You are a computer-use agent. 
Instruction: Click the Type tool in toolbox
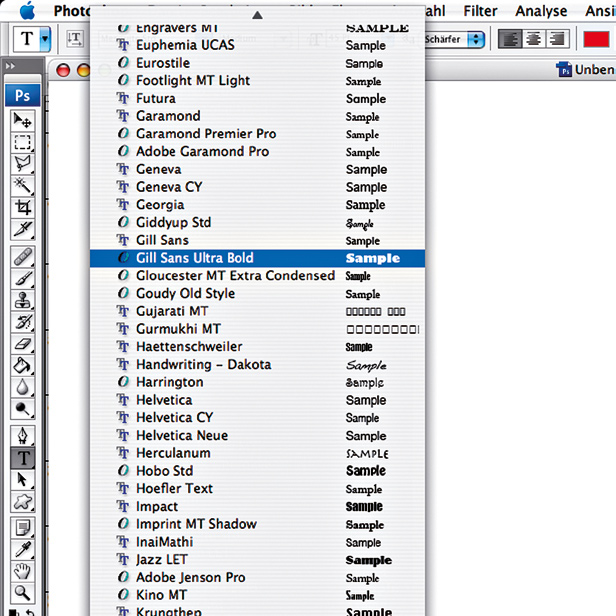click(x=22, y=458)
